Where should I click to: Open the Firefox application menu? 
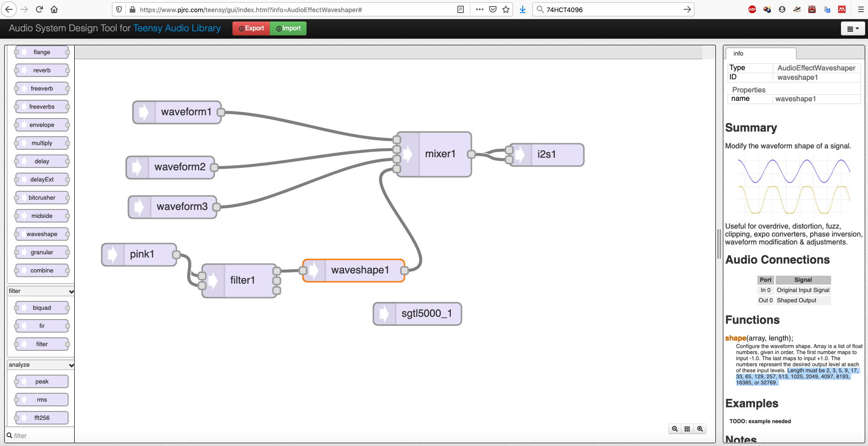click(861, 9)
